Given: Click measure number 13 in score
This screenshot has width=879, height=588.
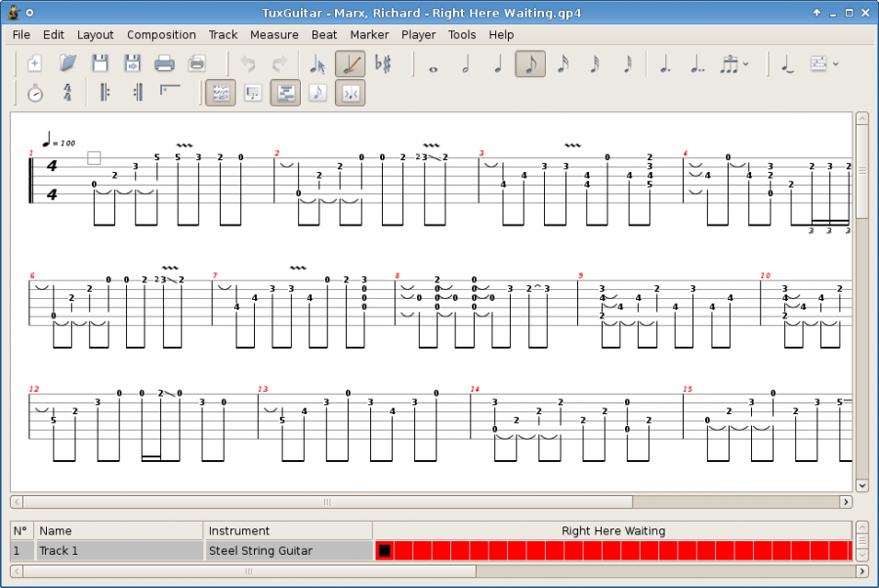Looking at the screenshot, I should pyautogui.click(x=263, y=389).
